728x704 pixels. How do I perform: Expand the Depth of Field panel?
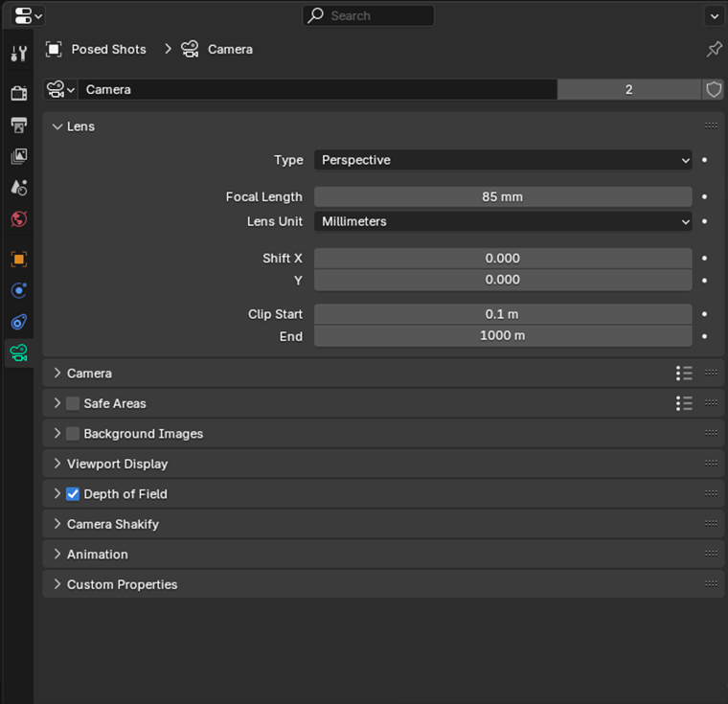point(57,493)
